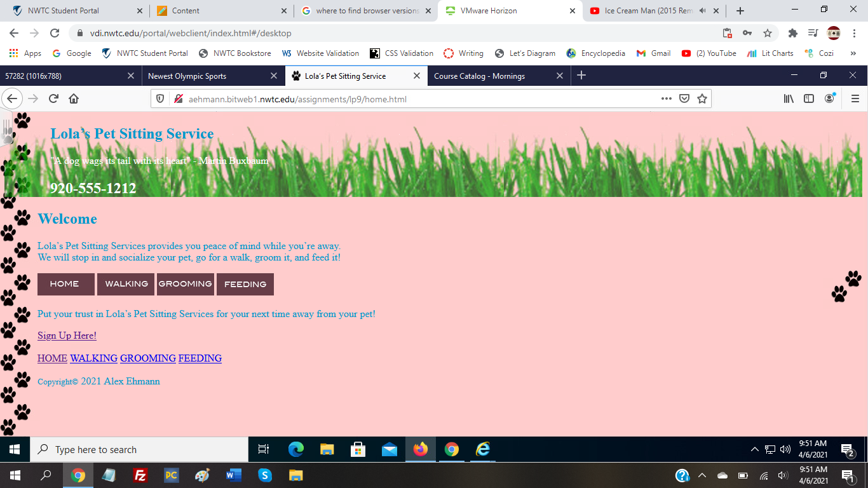The image size is (868, 488).
Task: Click the GROOMING navigation button
Action: pyautogui.click(x=185, y=284)
